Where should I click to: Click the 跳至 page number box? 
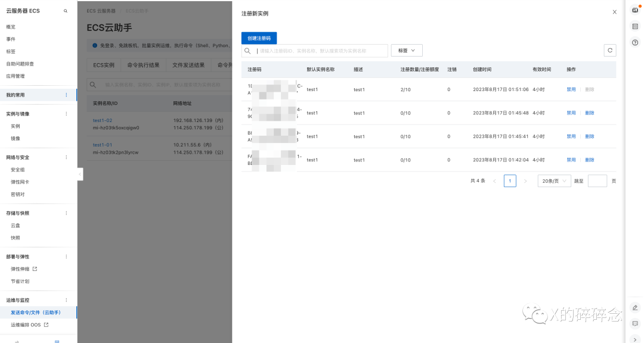point(597,181)
